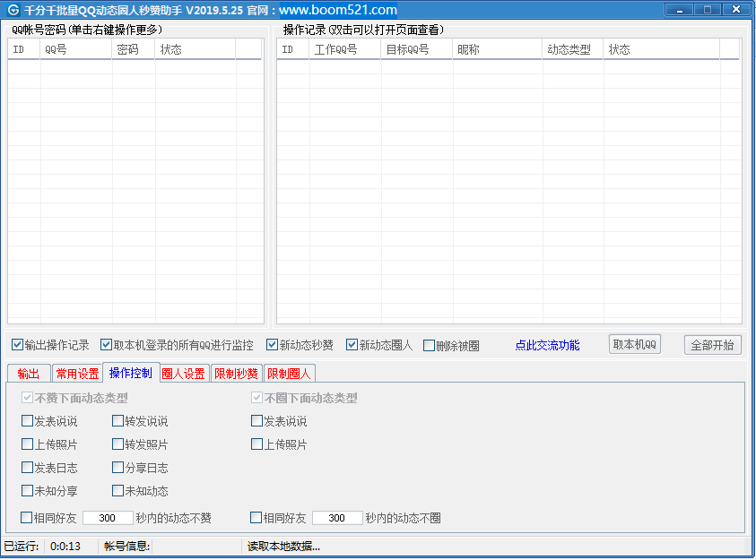Check 上传照片 under 不圈下面动态类型
This screenshot has height=560, width=756.
(x=256, y=444)
